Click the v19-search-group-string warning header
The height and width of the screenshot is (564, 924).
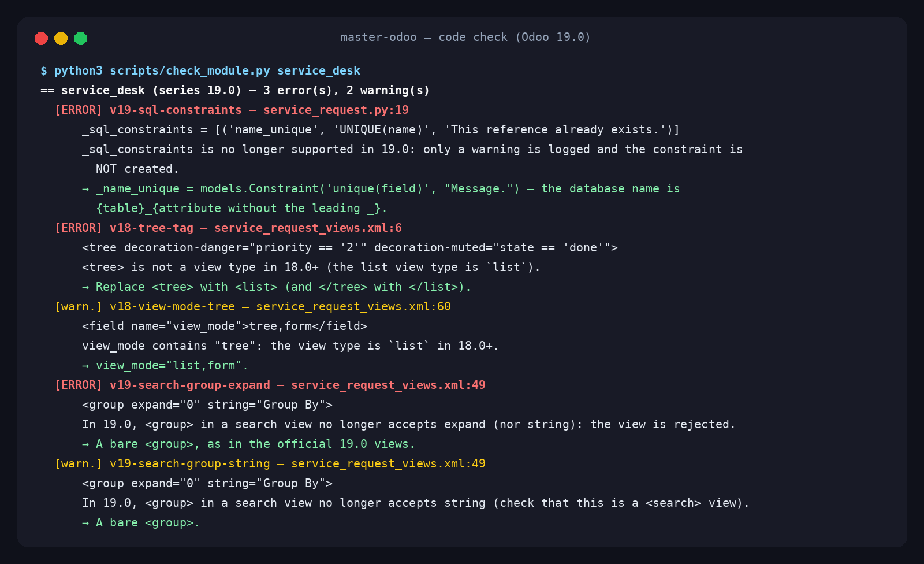coord(270,464)
